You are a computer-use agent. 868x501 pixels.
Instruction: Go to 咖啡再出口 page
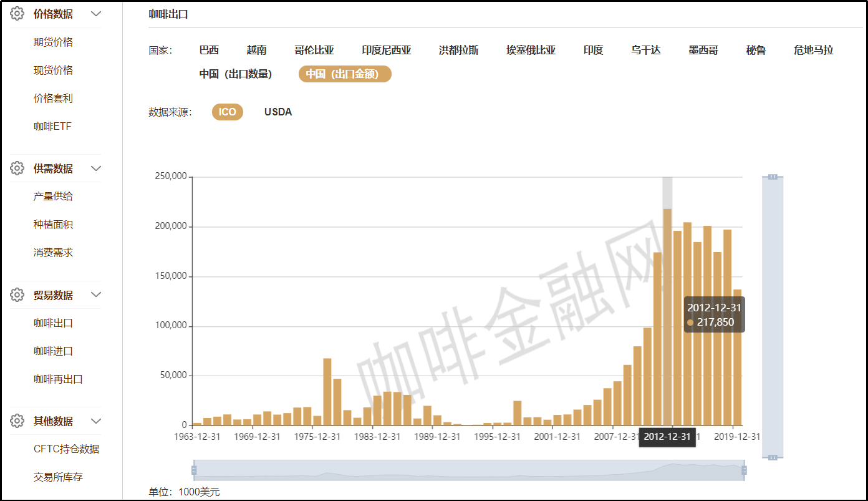point(58,379)
